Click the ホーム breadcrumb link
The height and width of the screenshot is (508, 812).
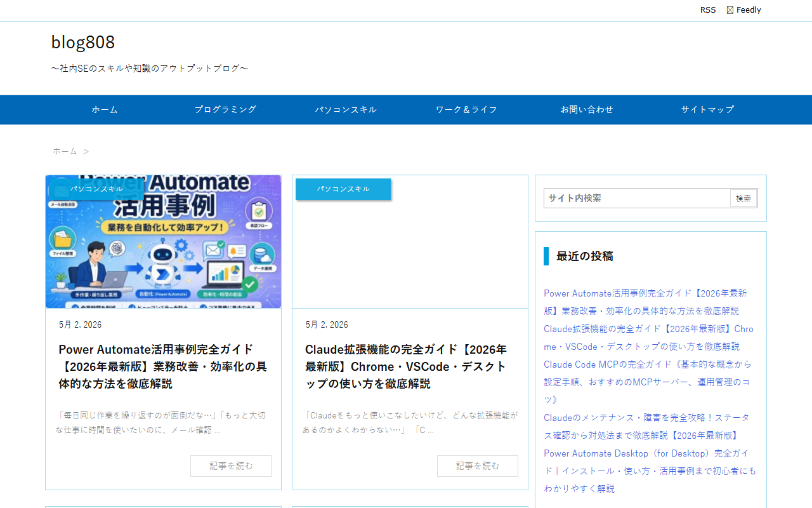coord(65,151)
